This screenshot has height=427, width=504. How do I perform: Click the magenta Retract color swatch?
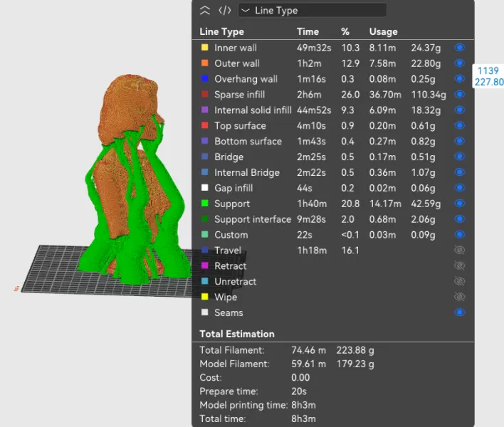(205, 265)
